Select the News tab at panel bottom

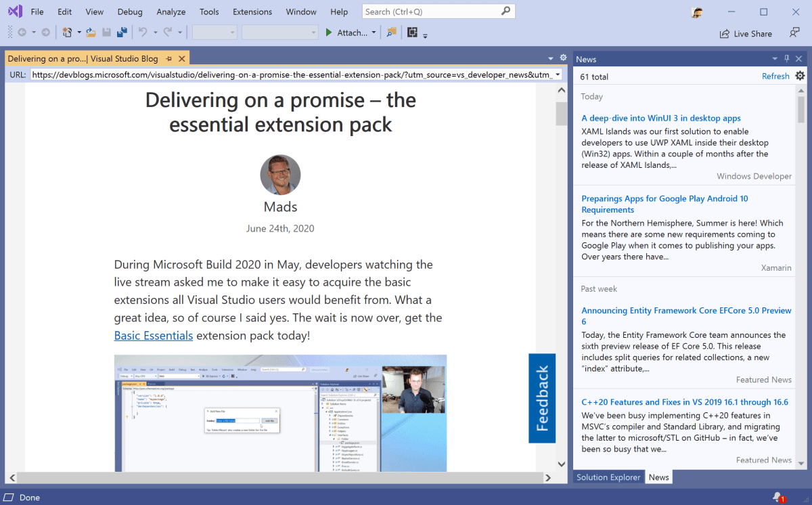pos(658,477)
